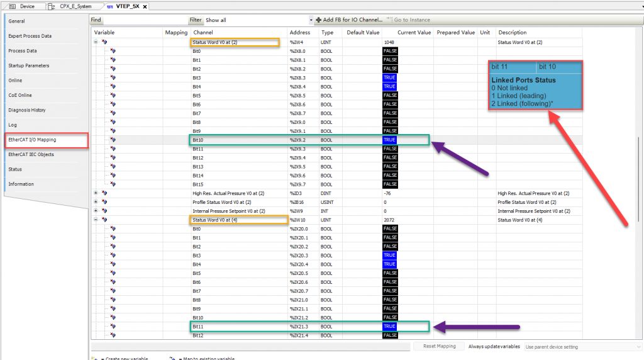
Task: Open the Information page
Action: click(21, 184)
